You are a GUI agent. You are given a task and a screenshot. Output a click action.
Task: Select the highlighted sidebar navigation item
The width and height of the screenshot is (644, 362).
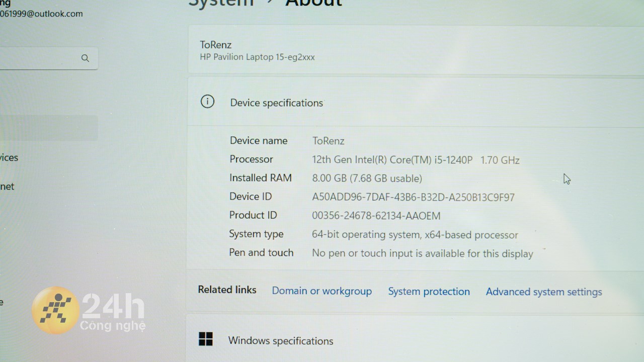[49, 128]
